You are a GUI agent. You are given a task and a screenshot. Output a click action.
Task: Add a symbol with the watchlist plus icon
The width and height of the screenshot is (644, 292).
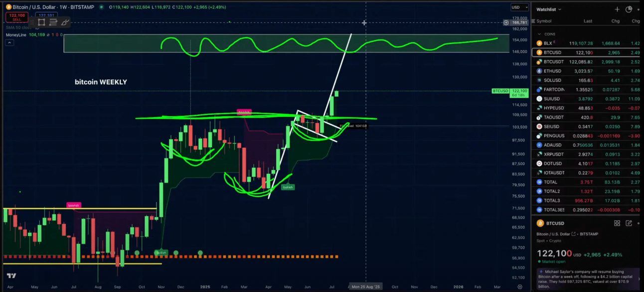(617, 9)
